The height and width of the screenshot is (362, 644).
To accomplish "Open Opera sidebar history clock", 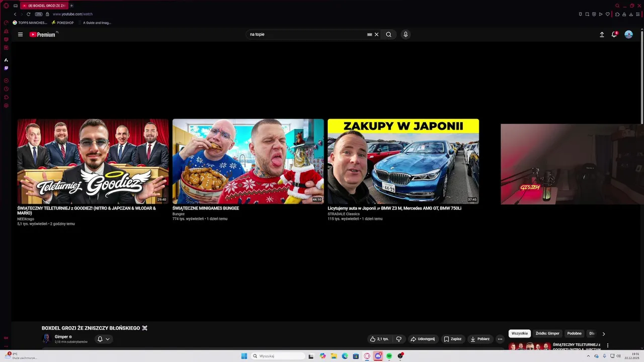I will tap(6, 89).
